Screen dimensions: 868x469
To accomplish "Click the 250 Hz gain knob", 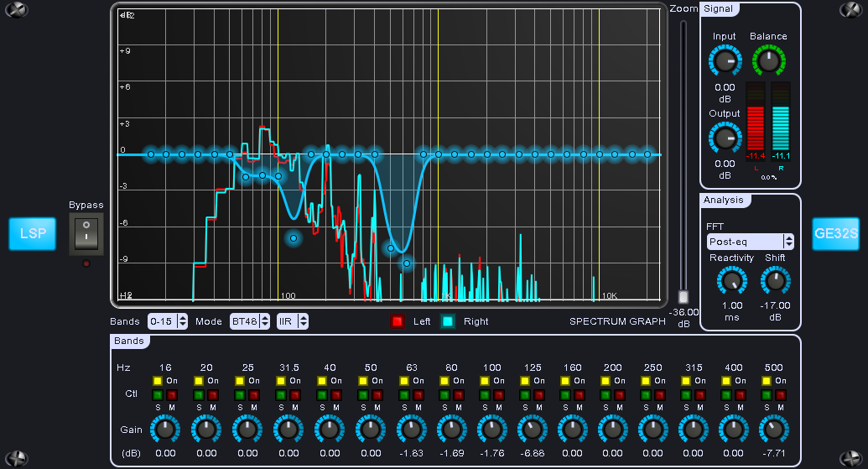I will (653, 429).
